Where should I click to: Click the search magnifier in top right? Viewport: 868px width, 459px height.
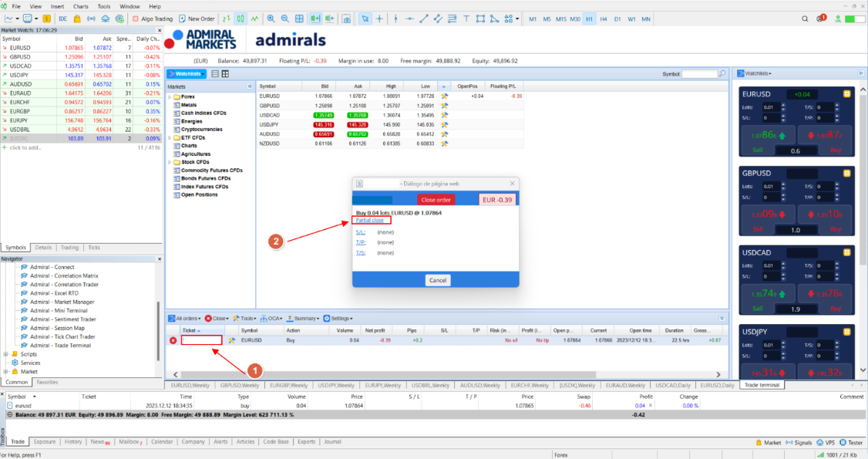point(805,19)
